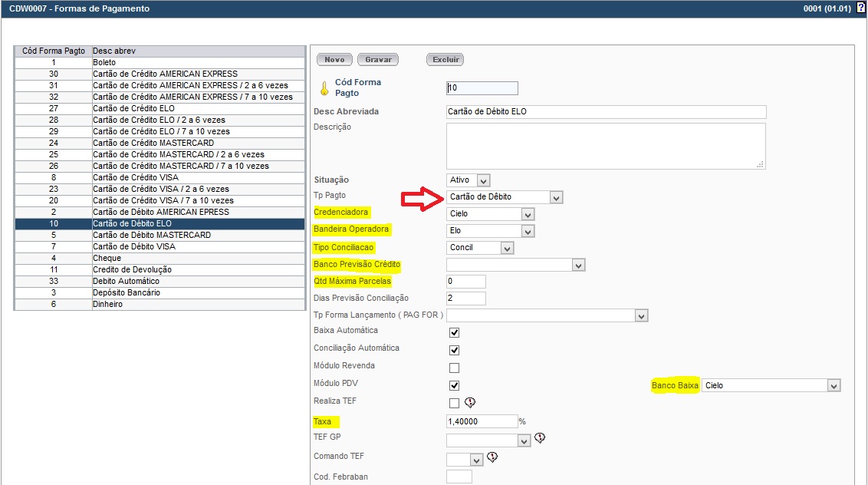Open the Tp Pagto dropdown
868x485 pixels.
tap(505, 197)
